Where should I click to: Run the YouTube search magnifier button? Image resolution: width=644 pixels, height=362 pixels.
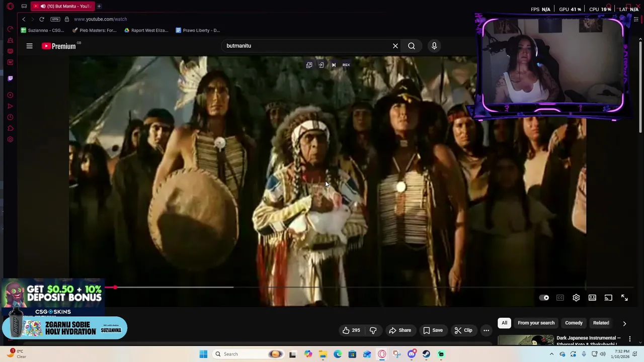(x=412, y=46)
